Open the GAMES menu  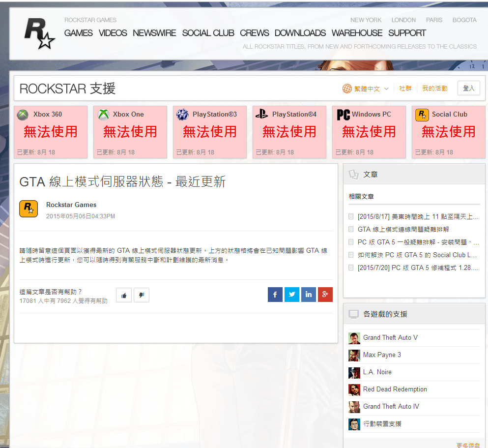[79, 33]
